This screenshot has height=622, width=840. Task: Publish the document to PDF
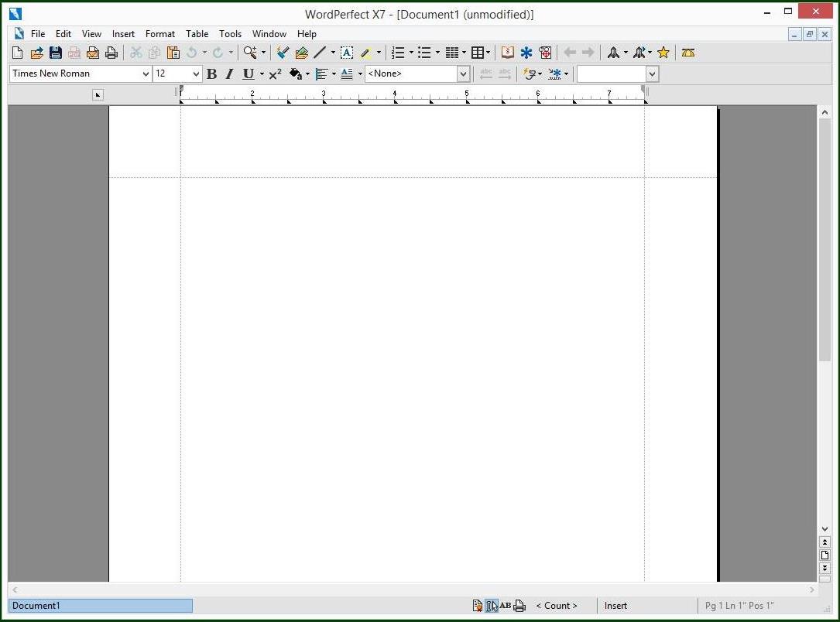[74, 52]
